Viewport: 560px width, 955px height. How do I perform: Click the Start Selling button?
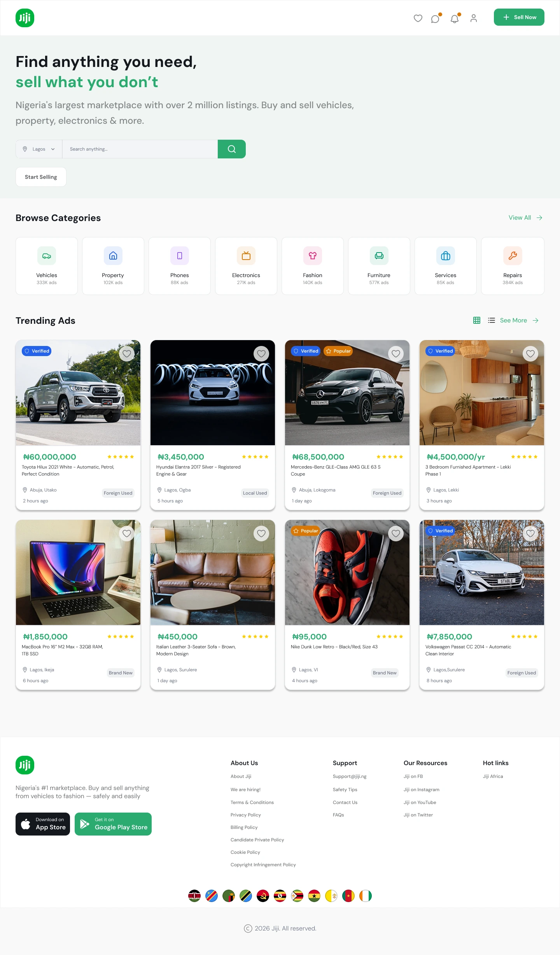(41, 177)
